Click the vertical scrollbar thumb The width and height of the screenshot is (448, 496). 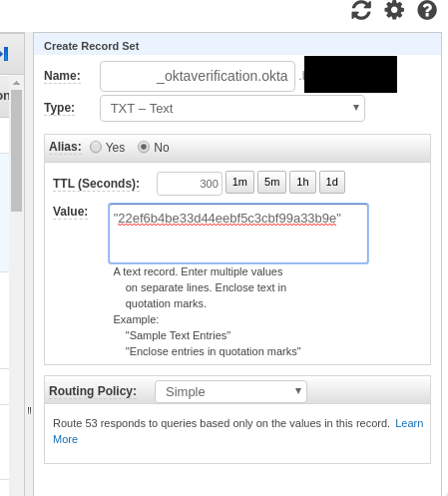(16, 151)
